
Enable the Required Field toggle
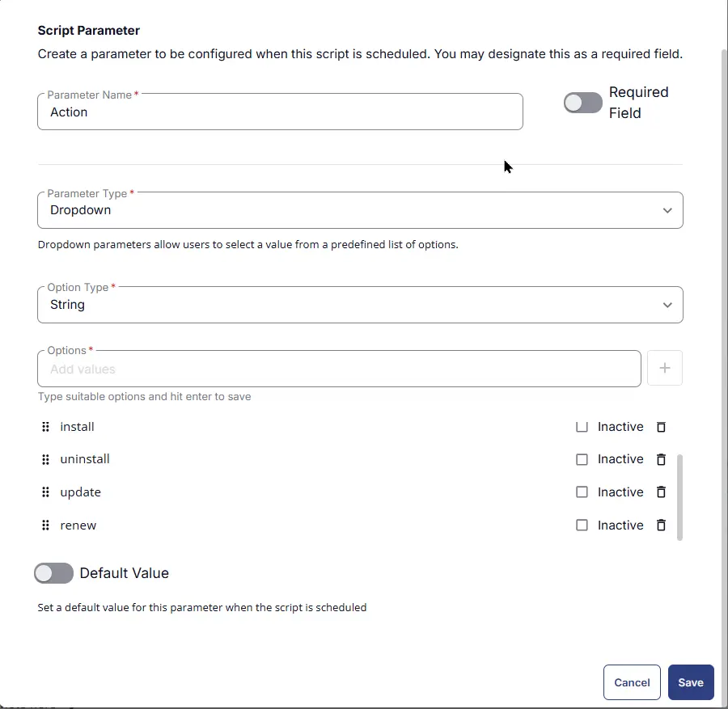[582, 103]
